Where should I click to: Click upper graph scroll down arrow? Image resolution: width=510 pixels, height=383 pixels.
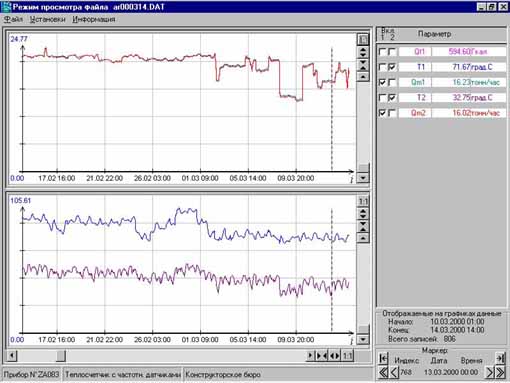363,178
